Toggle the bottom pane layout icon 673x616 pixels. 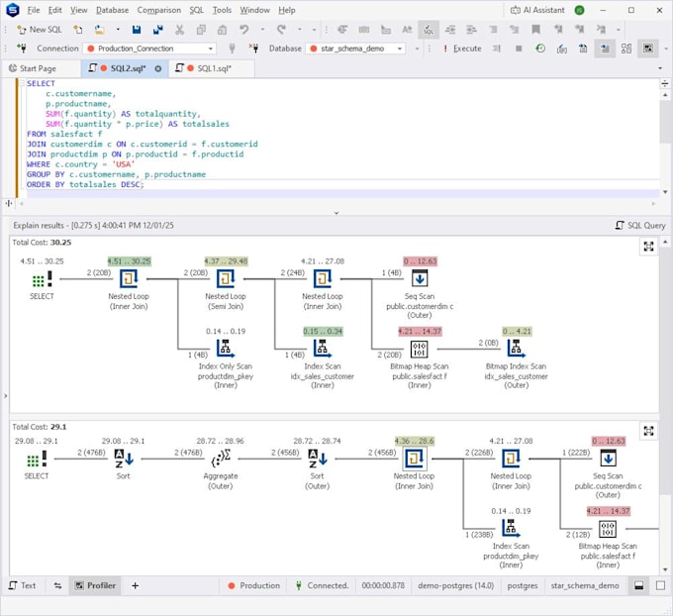pos(638,585)
